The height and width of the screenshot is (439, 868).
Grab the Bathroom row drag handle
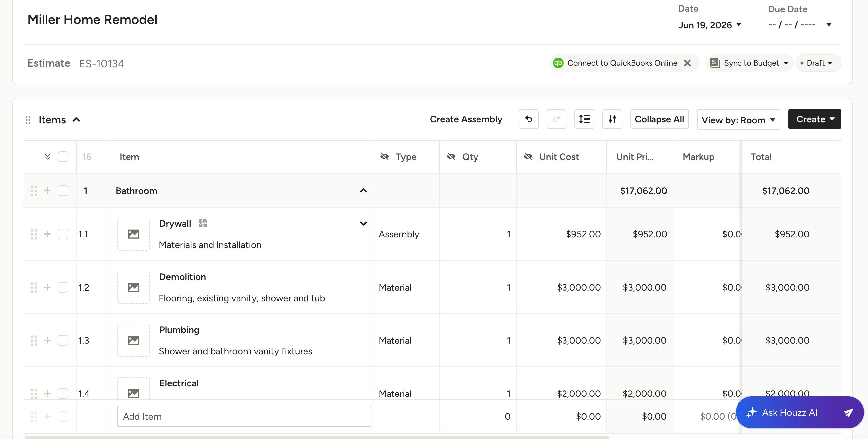(34, 191)
